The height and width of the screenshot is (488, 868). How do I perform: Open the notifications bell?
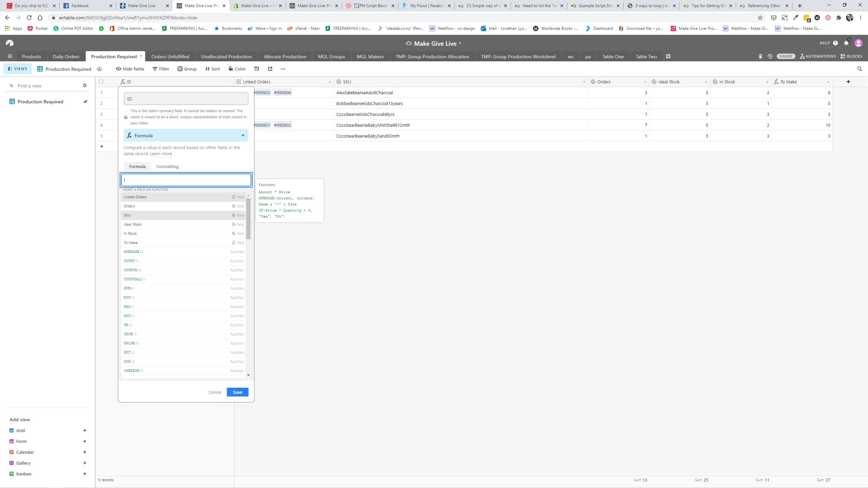[x=846, y=43]
